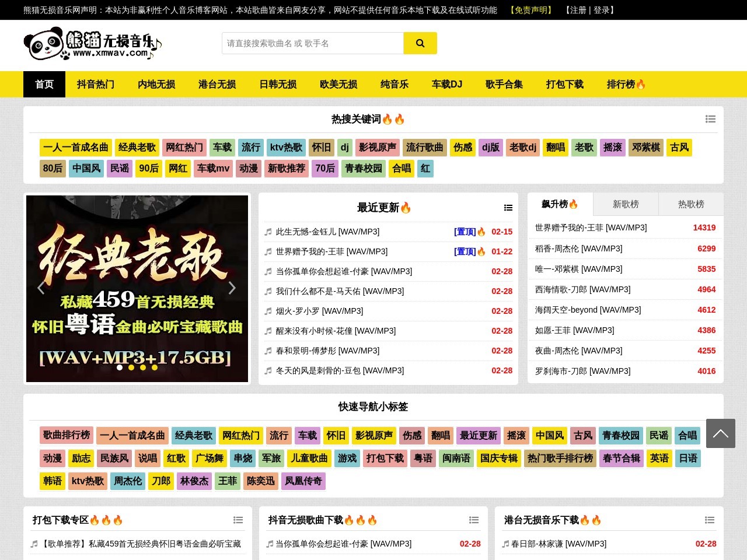Screen dimensions: 747x560
Task: Open 冬天的风是刺骨的-豆包 song link
Action: (340, 371)
